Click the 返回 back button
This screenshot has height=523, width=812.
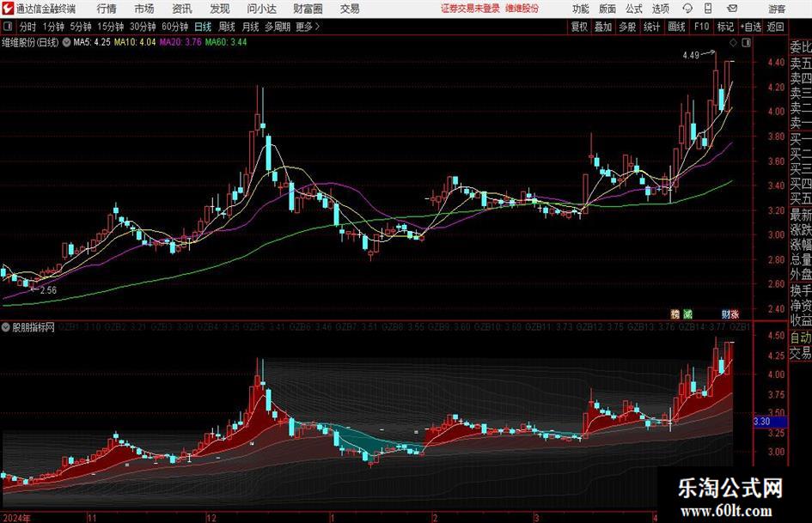pyautogui.click(x=775, y=27)
